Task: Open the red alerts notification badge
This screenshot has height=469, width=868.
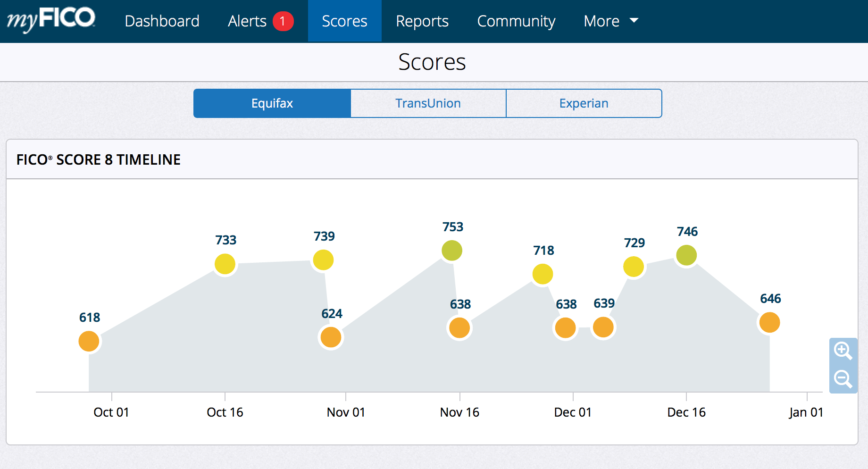Action: [283, 21]
